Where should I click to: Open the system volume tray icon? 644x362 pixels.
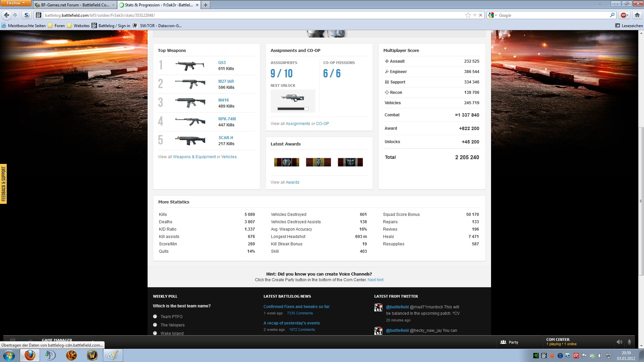600,356
